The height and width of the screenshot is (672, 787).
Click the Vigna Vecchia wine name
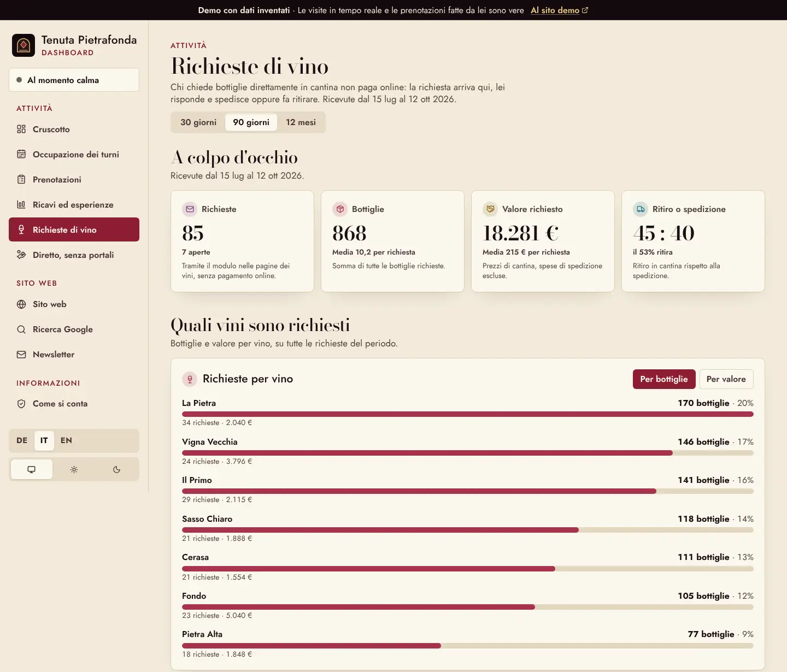point(210,442)
